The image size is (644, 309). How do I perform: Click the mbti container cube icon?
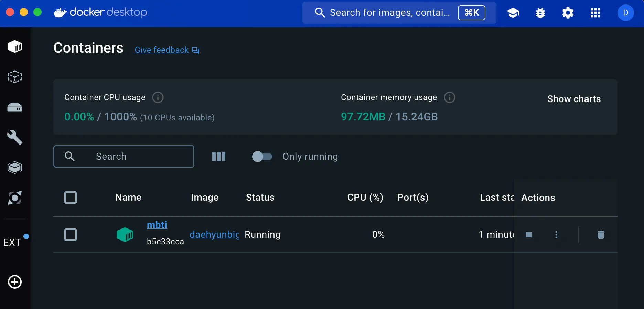pos(125,235)
